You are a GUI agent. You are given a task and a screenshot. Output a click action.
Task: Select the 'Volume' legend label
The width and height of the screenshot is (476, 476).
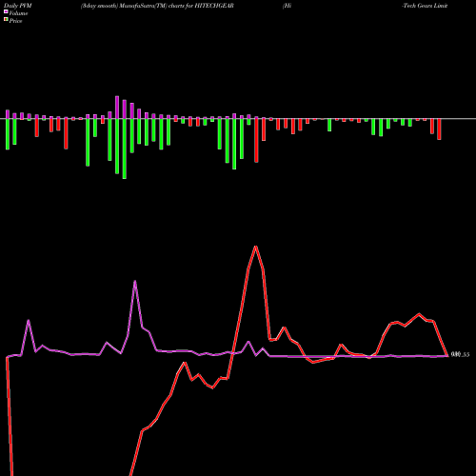coord(18,13)
